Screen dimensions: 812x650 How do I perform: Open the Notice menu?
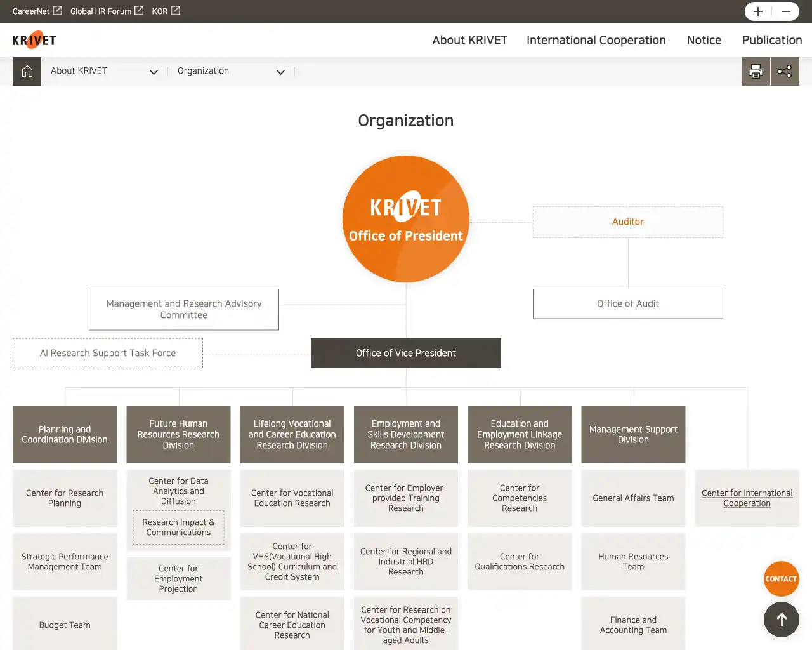(704, 40)
